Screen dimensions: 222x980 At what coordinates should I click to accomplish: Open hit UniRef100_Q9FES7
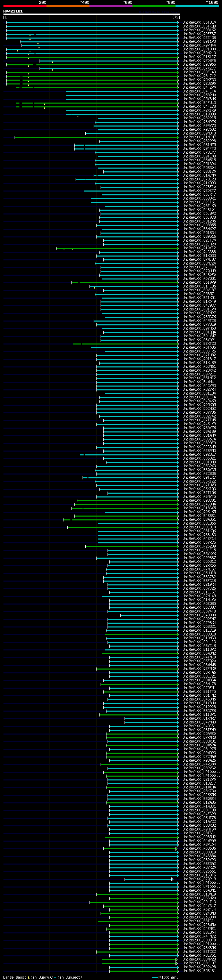(x=199, y=34)
